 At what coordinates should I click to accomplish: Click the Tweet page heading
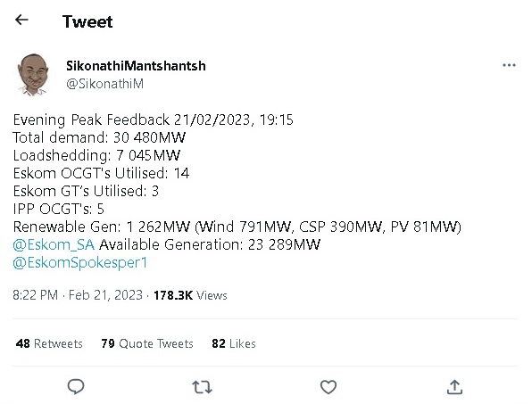point(87,21)
